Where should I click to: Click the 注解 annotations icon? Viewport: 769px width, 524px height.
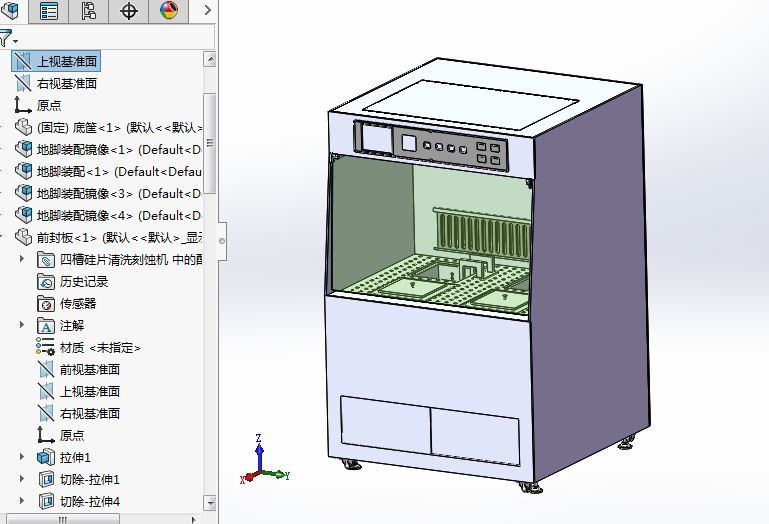[x=46, y=325]
